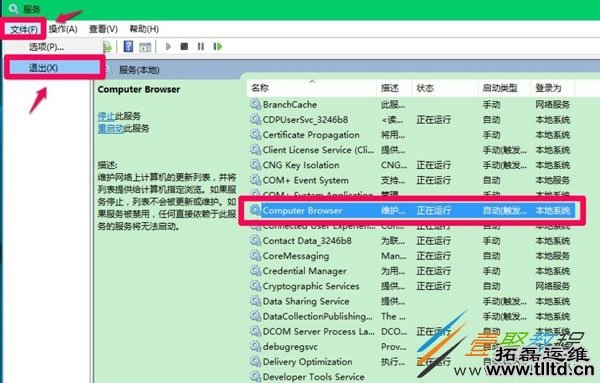Viewport: 600px width, 383px height.
Task: Click the gear icon beside Delivery Optimization
Action: click(255, 361)
